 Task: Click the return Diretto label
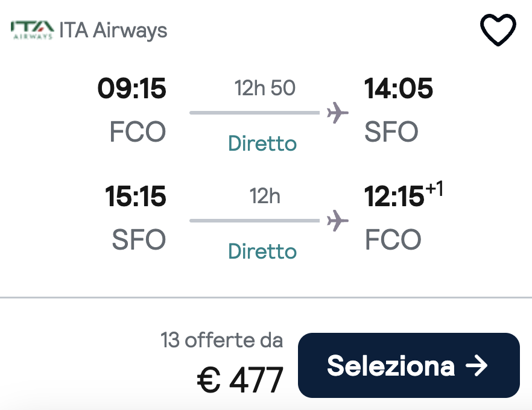(x=262, y=251)
